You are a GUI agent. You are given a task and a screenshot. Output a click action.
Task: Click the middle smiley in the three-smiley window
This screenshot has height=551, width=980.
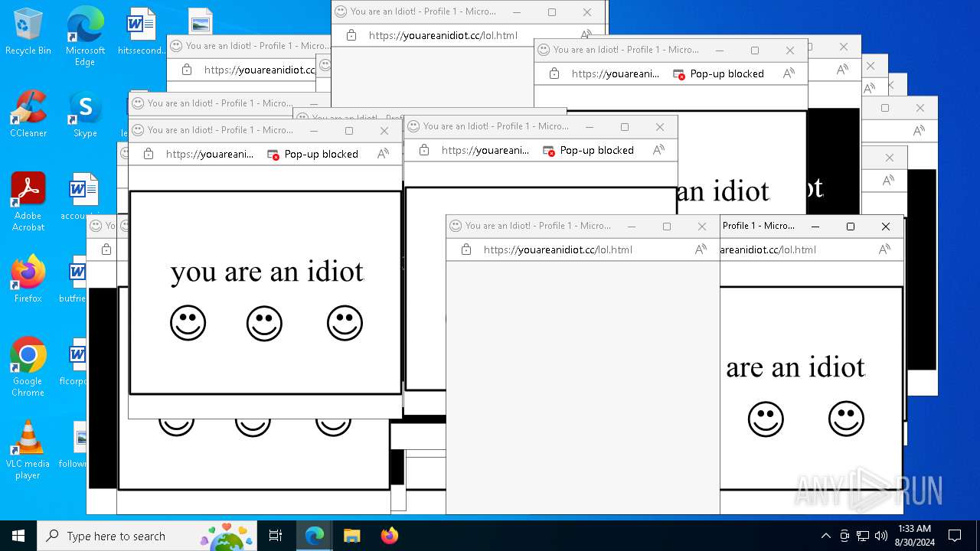[264, 323]
